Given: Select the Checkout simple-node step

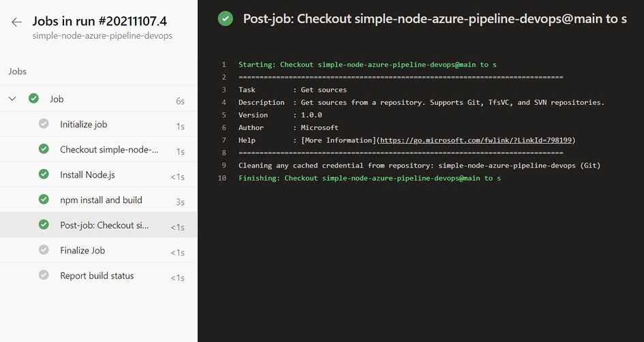Looking at the screenshot, I should tap(99, 149).
